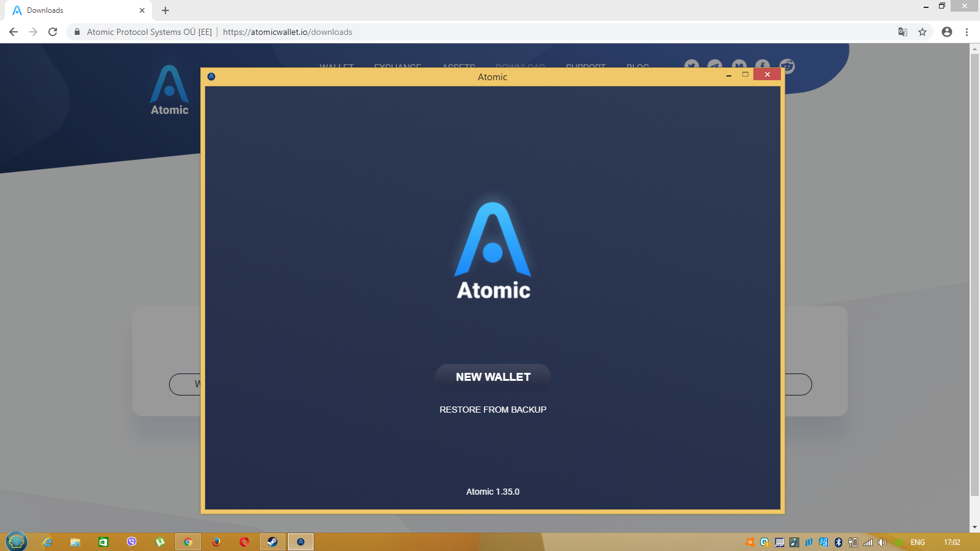The height and width of the screenshot is (551, 980).
Task: Open uTorrent from the taskbar
Action: 160,542
